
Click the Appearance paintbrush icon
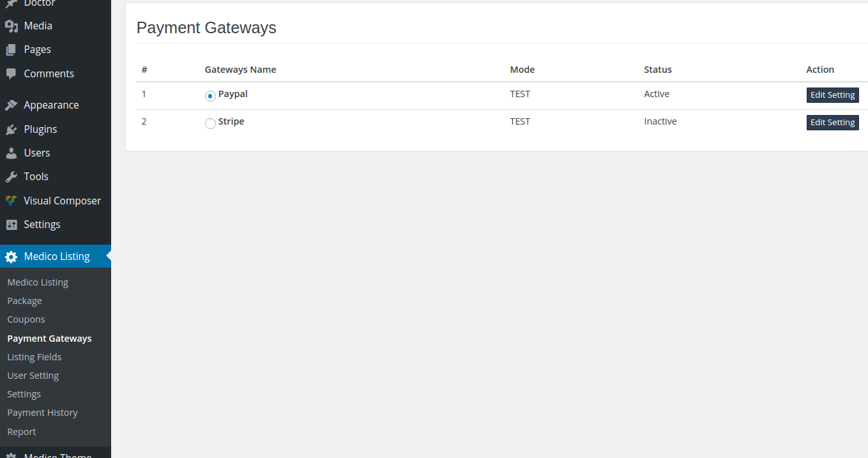[11, 105]
